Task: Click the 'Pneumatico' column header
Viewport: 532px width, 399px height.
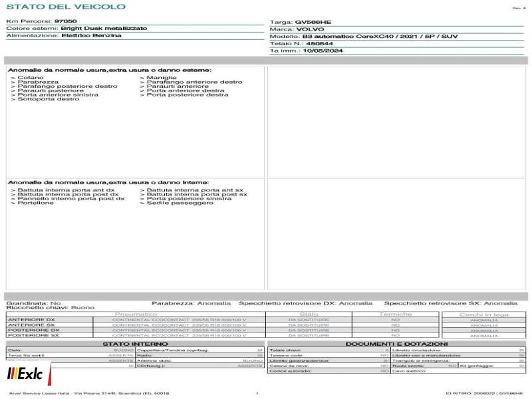Action: [136, 315]
